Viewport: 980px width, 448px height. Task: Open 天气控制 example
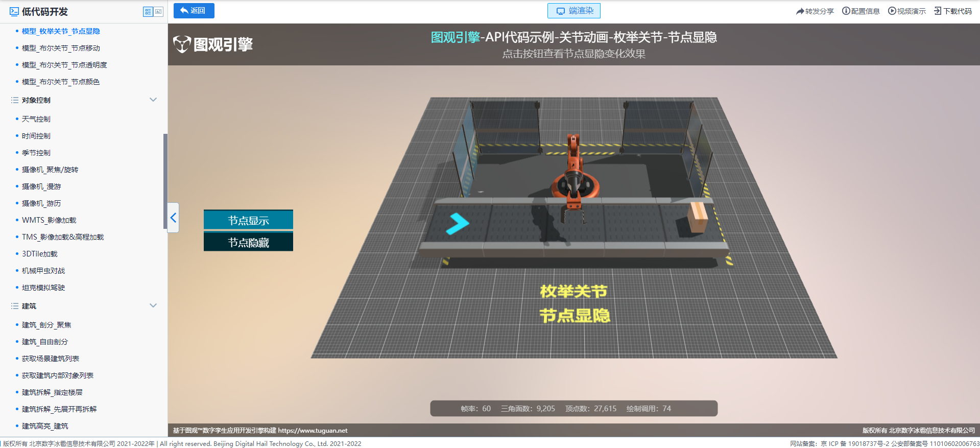pyautogui.click(x=36, y=119)
